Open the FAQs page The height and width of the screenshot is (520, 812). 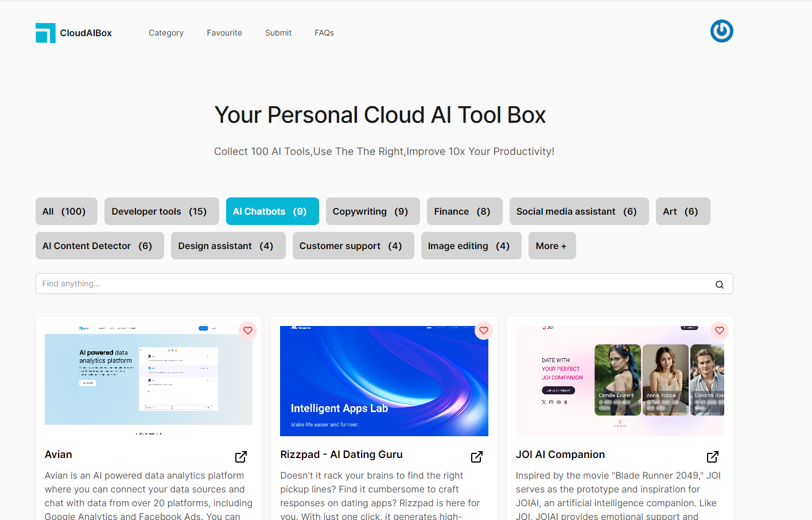324,33
